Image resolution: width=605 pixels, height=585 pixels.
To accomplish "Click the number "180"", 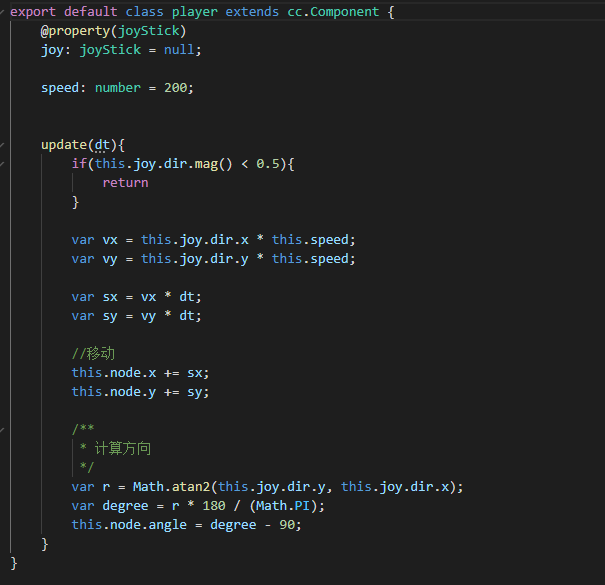I will (214, 506).
